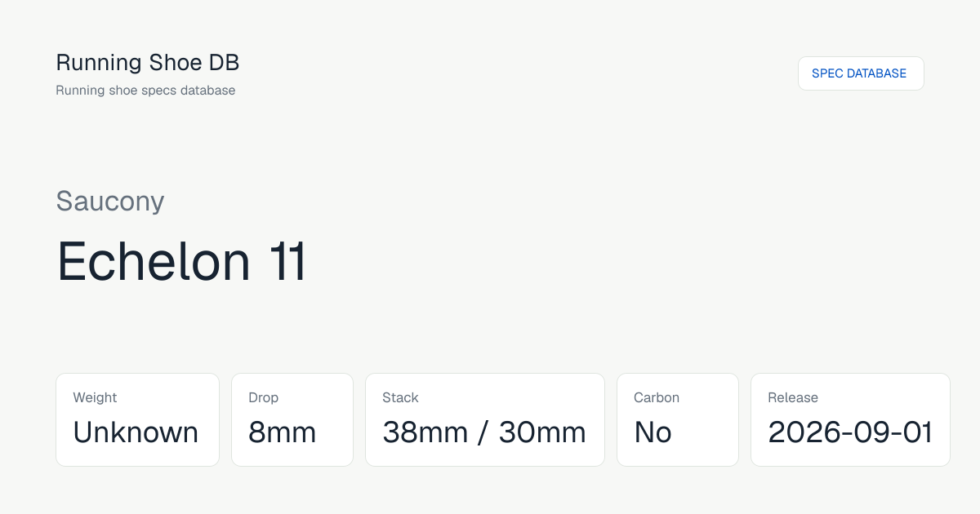The width and height of the screenshot is (980, 514).
Task: Open the Weight stat card
Action: point(137,419)
